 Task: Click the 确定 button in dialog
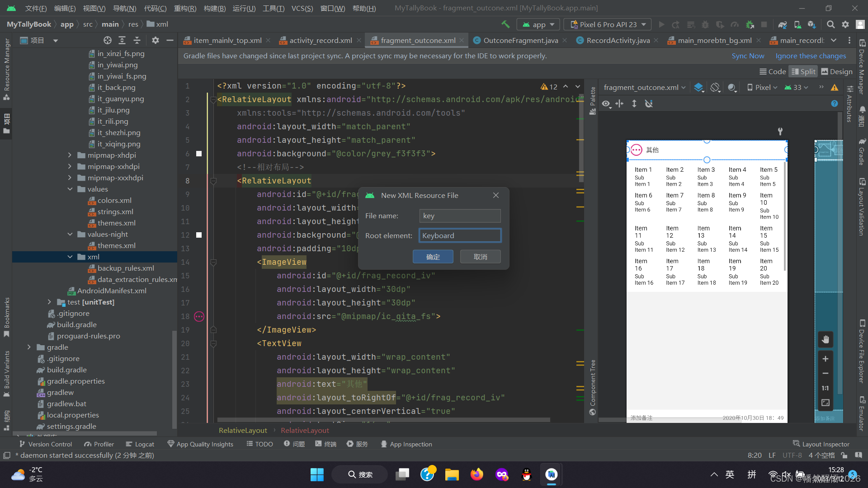433,257
